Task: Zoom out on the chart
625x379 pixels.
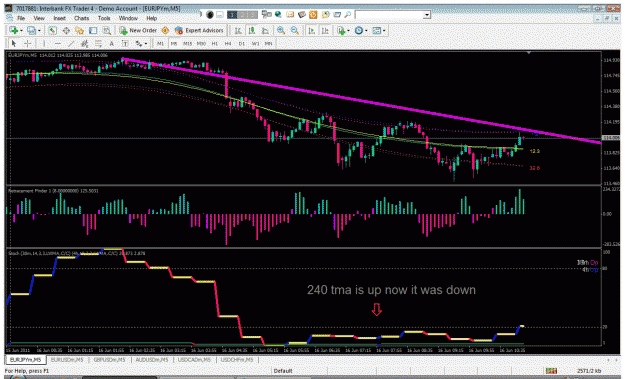Action: tap(295, 30)
